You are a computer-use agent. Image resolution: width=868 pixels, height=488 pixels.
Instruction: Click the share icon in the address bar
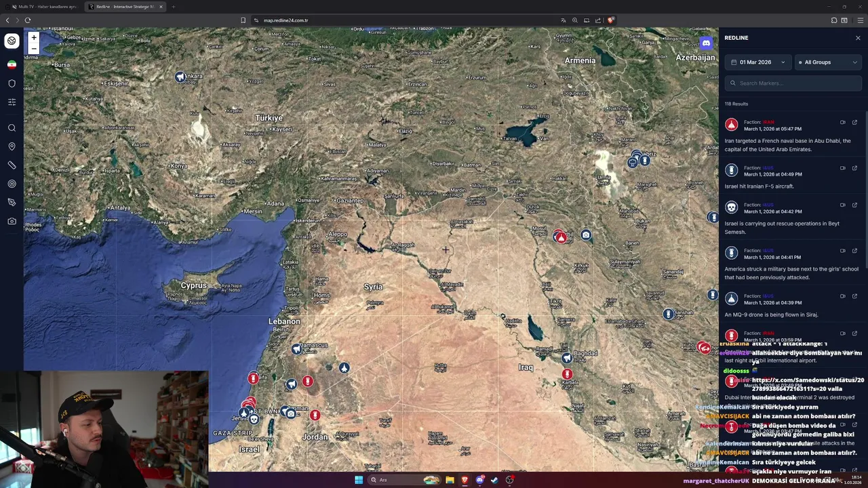coord(598,20)
